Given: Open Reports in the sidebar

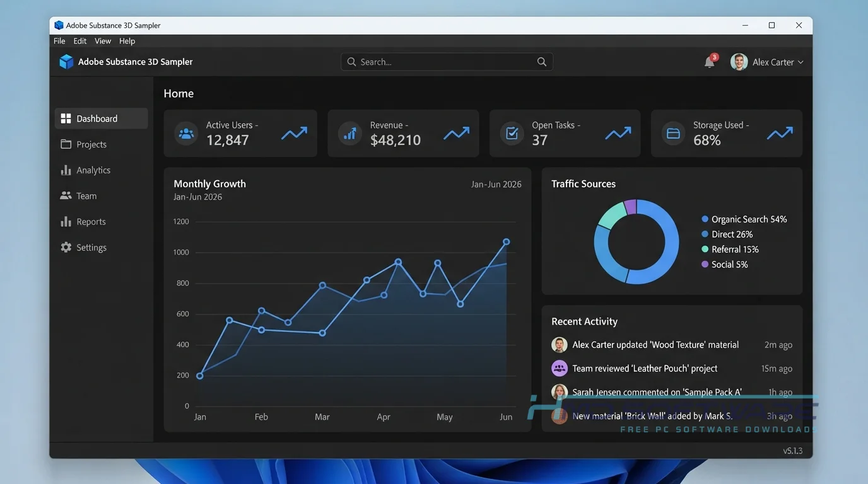Looking at the screenshot, I should pos(102,222).
